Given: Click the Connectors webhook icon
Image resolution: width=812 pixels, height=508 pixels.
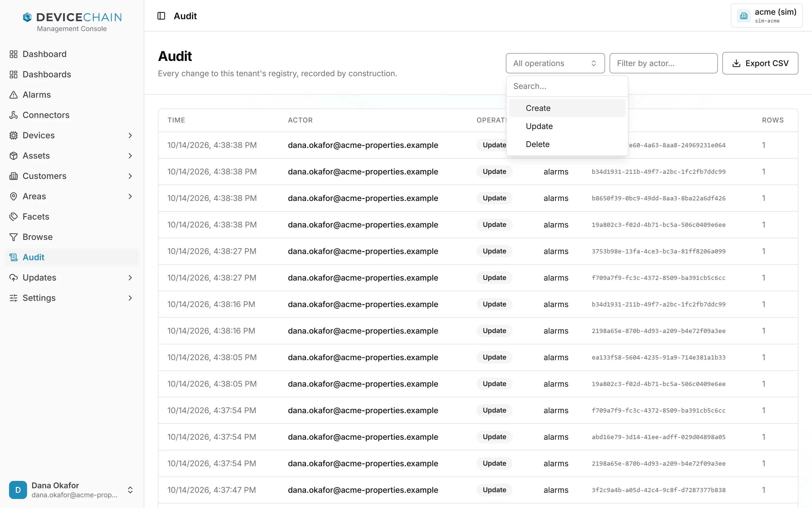Looking at the screenshot, I should [14, 115].
